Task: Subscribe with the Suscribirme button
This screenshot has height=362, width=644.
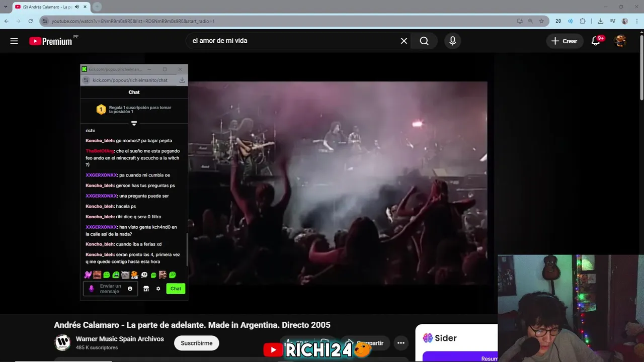Action: tap(196, 343)
